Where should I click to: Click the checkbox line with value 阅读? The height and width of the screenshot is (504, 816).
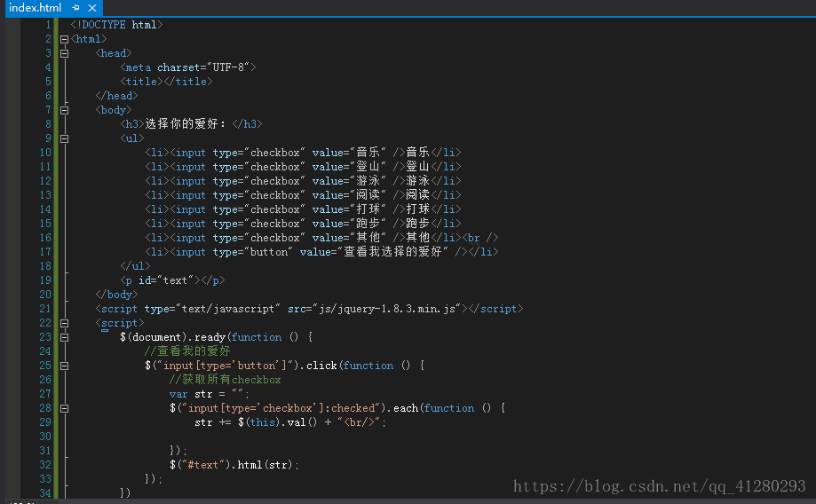point(303,195)
